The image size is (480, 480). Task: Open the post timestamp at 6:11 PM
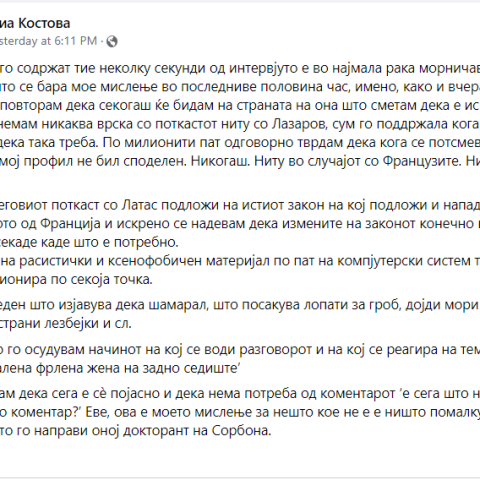tap(48, 41)
